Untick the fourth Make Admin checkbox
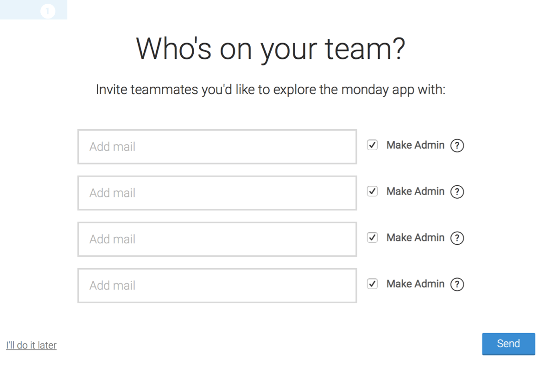The height and width of the screenshot is (392, 546). (372, 284)
